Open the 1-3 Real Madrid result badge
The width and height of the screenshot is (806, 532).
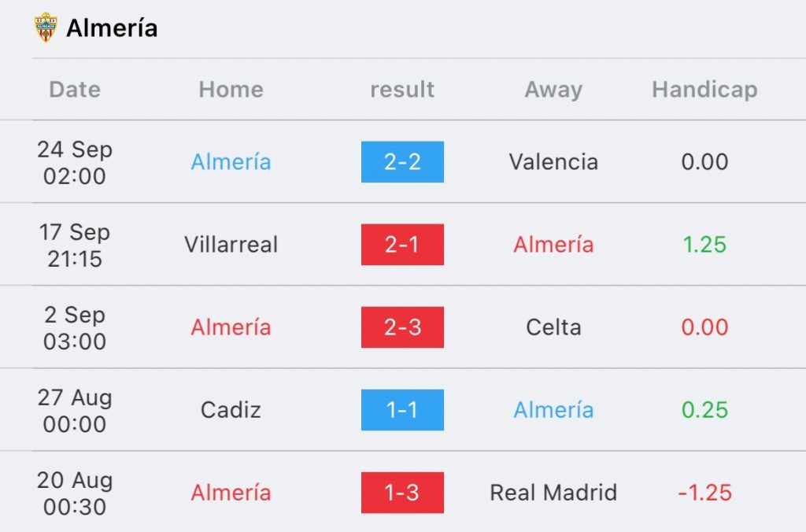click(x=402, y=493)
